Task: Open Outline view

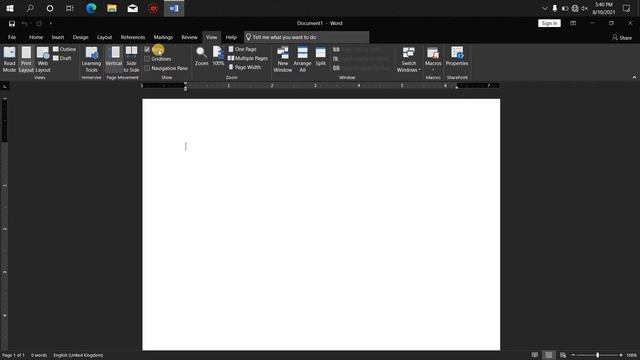Action: click(x=64, y=49)
